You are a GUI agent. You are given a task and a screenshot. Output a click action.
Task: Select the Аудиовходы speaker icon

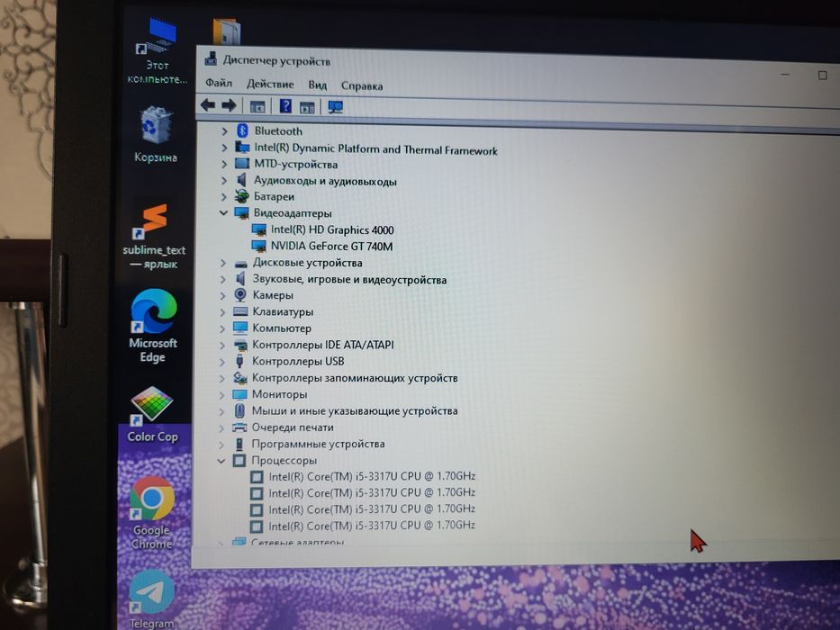[x=242, y=179]
